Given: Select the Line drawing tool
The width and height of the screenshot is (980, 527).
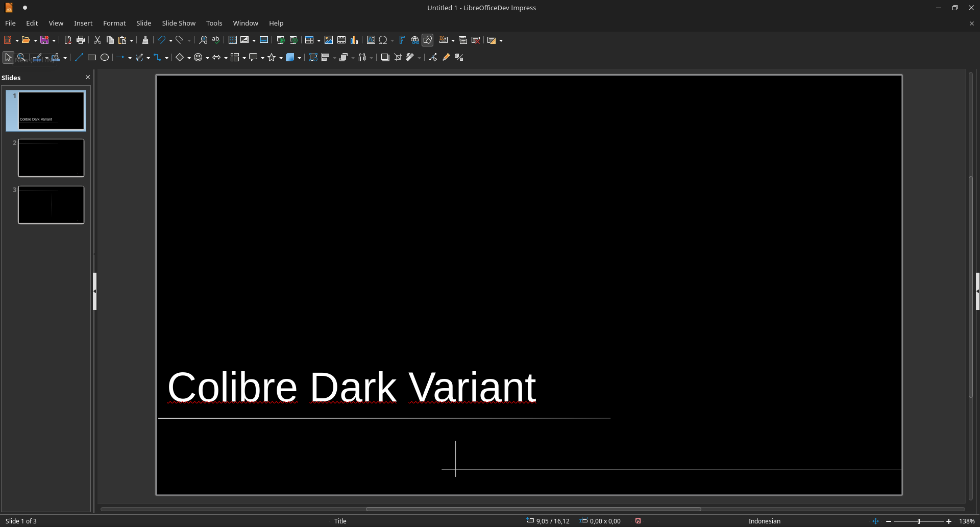Looking at the screenshot, I should click(x=79, y=58).
